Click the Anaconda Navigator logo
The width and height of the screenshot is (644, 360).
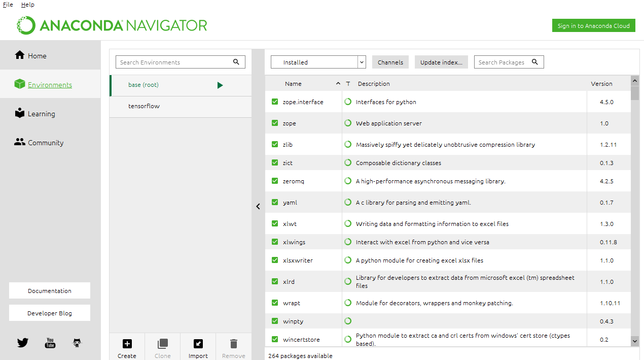point(112,25)
